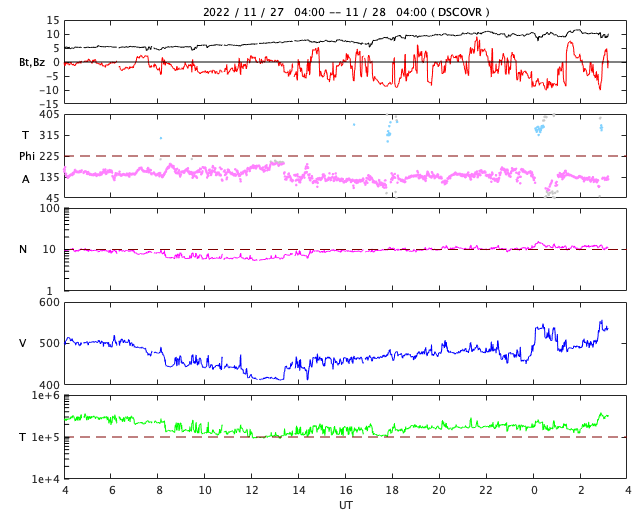Click the '225' tick on Phi axis
This screenshot has width=640, height=512.
pyautogui.click(x=49, y=156)
